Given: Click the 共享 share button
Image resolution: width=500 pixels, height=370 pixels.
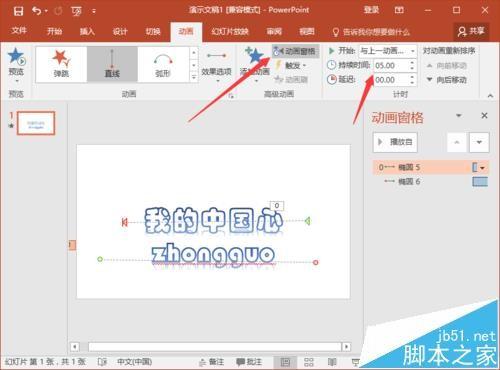Looking at the screenshot, I should [471, 31].
